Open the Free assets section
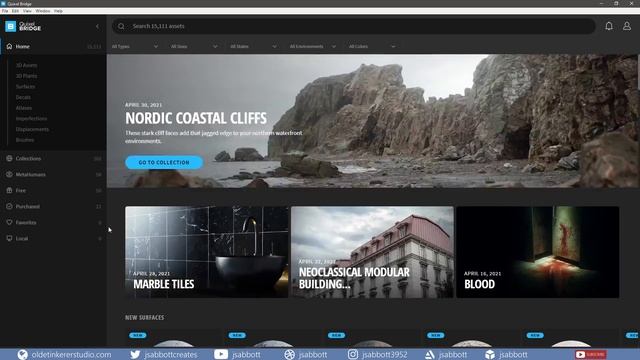The image size is (640, 360). pos(53,190)
